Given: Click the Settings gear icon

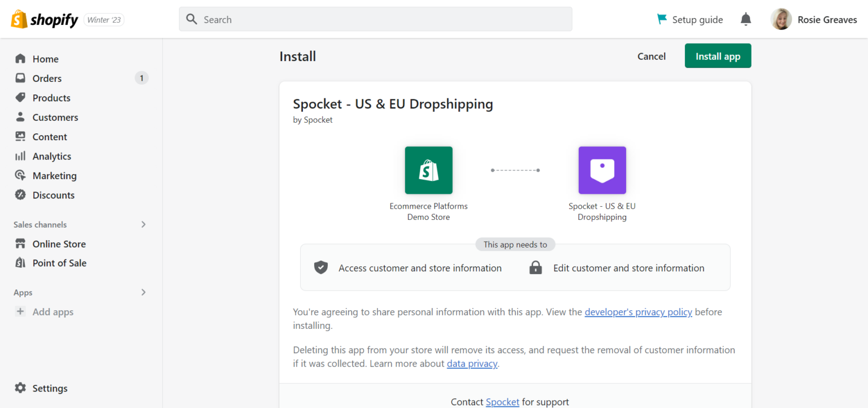Looking at the screenshot, I should point(20,388).
